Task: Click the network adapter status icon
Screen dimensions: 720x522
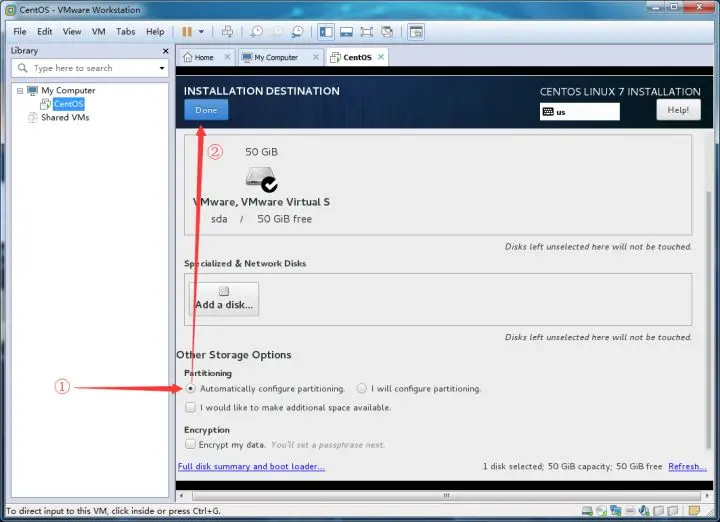Action: [x=615, y=511]
